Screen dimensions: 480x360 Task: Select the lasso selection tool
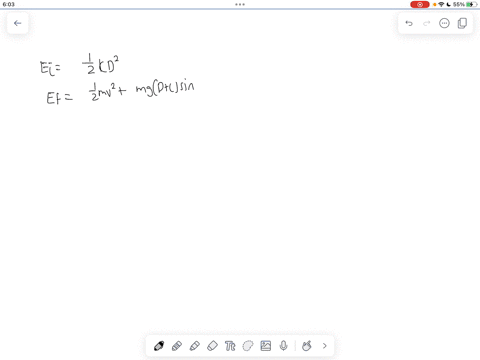click(x=248, y=346)
